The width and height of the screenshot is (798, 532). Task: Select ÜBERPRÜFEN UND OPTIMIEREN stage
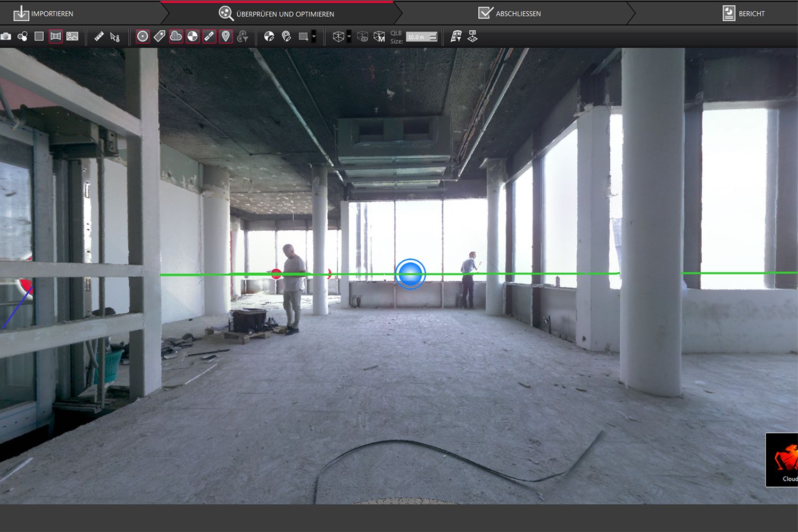coord(277,13)
